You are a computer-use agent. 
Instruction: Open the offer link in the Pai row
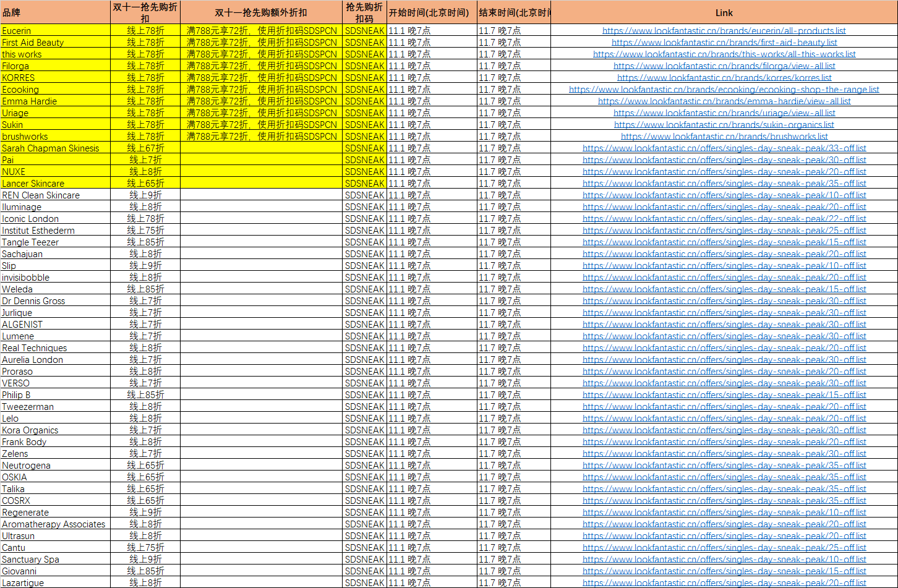[724, 160]
